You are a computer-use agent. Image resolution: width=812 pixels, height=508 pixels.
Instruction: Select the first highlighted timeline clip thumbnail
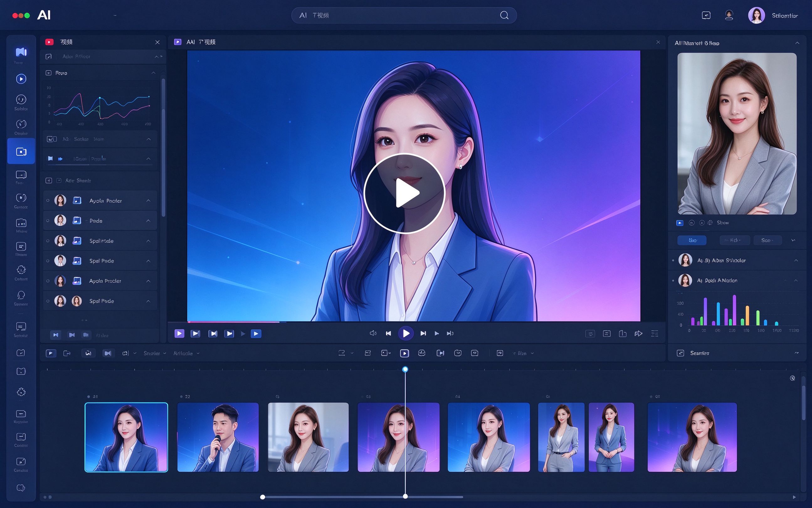126,437
